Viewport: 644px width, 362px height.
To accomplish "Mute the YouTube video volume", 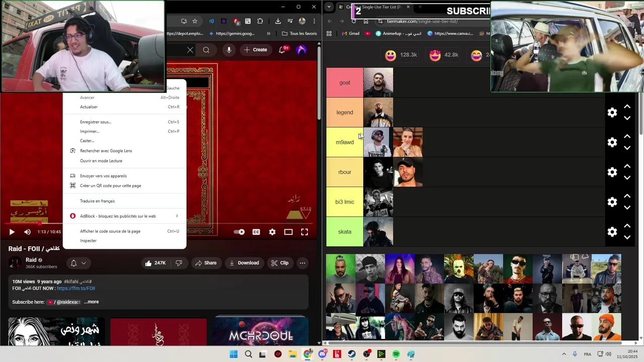I will coord(27,232).
